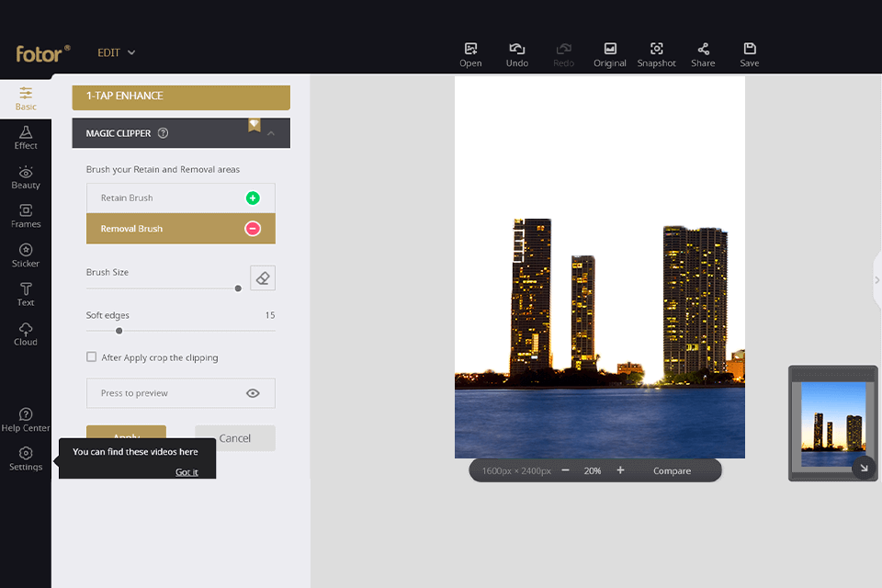Dismiss the tooltip with Got it link
Image resolution: width=882 pixels, height=588 pixels.
(187, 472)
